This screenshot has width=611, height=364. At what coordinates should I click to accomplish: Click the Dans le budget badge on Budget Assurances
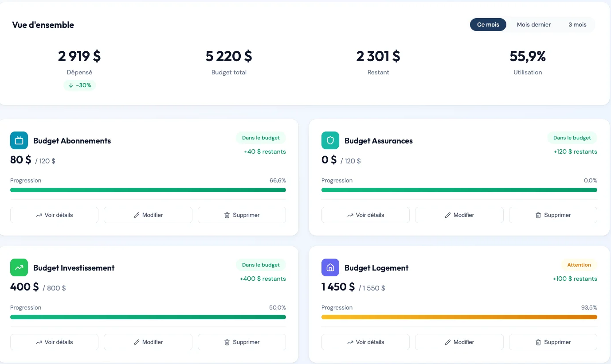pyautogui.click(x=572, y=137)
